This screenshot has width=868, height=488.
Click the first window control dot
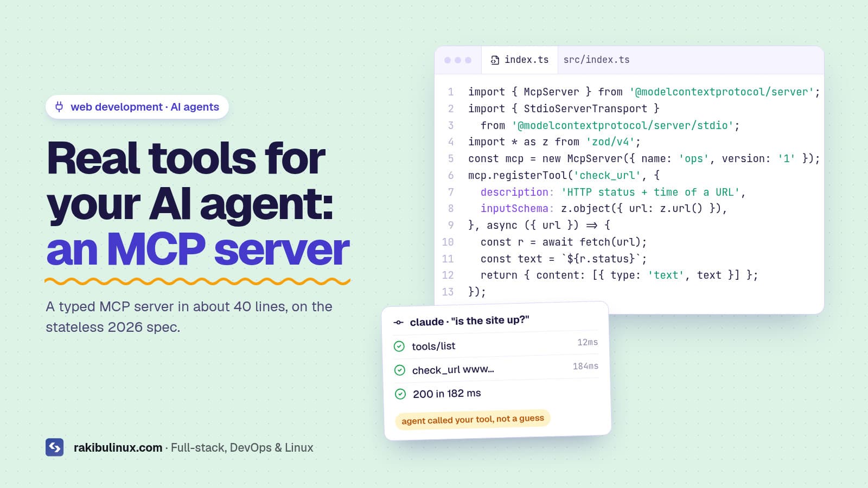click(x=448, y=60)
